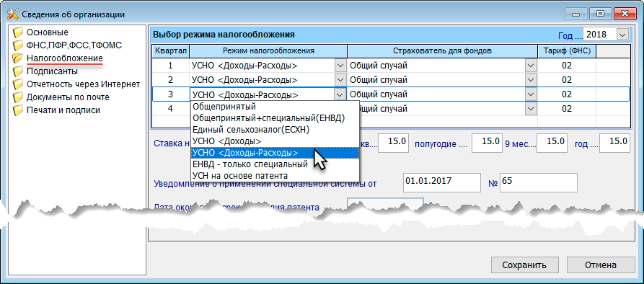Open the Страхователь dropdown for quarter 2
Screen dimensions: 644x284
(x=531, y=80)
